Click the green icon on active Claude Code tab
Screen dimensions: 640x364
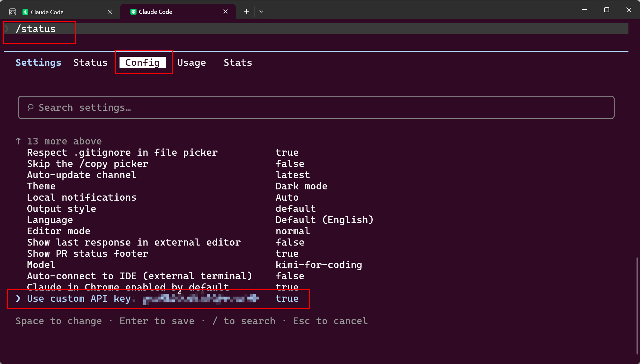click(133, 12)
